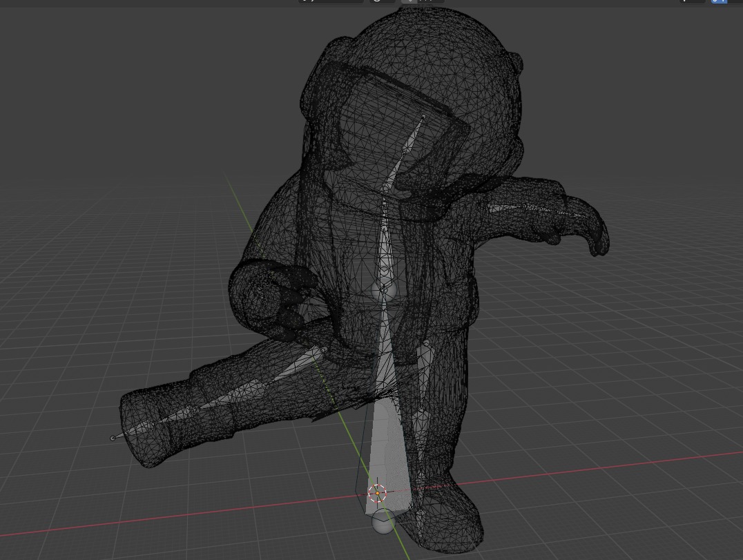Select the sphere joint at the root bone base
This screenshot has width=743, height=560.
coord(383,522)
